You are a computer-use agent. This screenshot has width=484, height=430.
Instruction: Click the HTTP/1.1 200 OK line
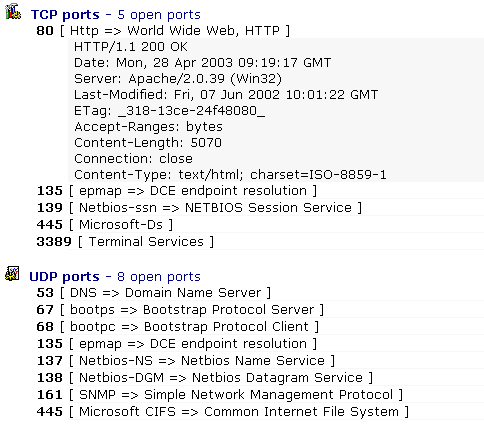pos(131,47)
